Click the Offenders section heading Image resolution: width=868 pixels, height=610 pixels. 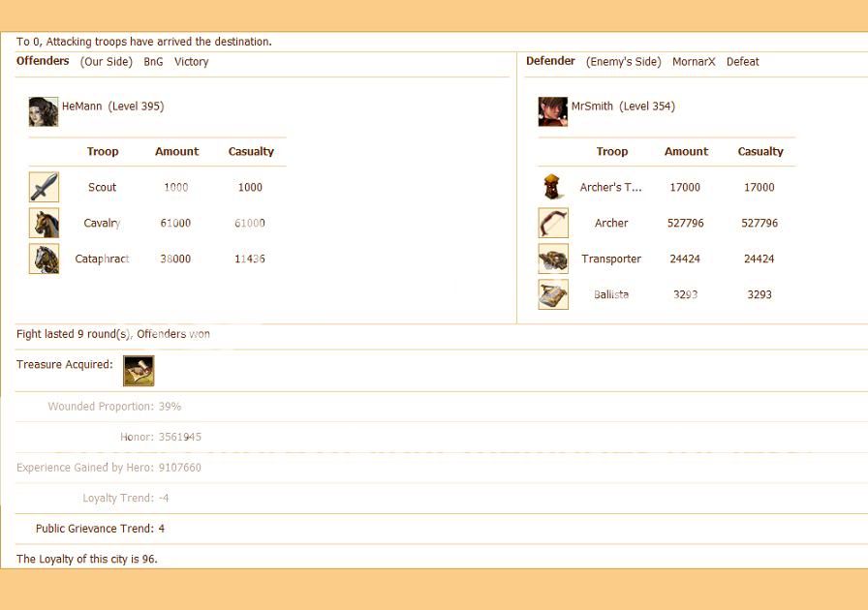tap(43, 61)
